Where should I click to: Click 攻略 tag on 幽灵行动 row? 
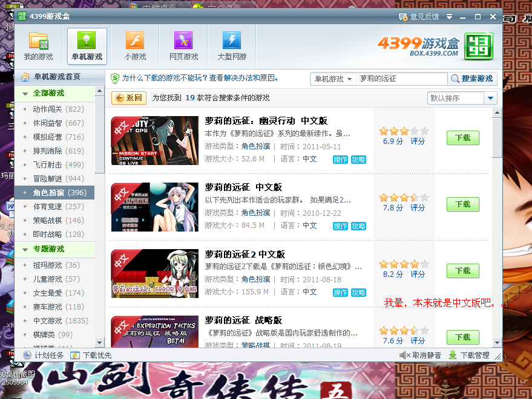[358, 160]
